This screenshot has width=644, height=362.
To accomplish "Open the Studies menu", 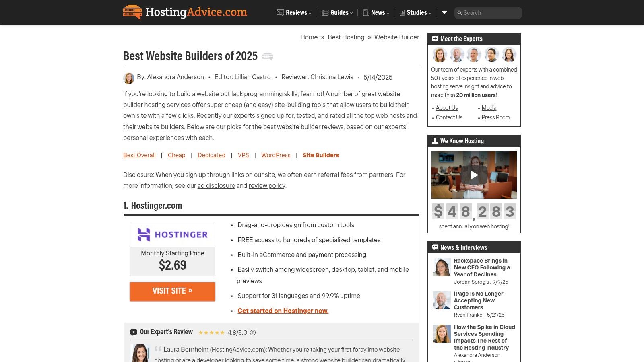I will pyautogui.click(x=415, y=13).
